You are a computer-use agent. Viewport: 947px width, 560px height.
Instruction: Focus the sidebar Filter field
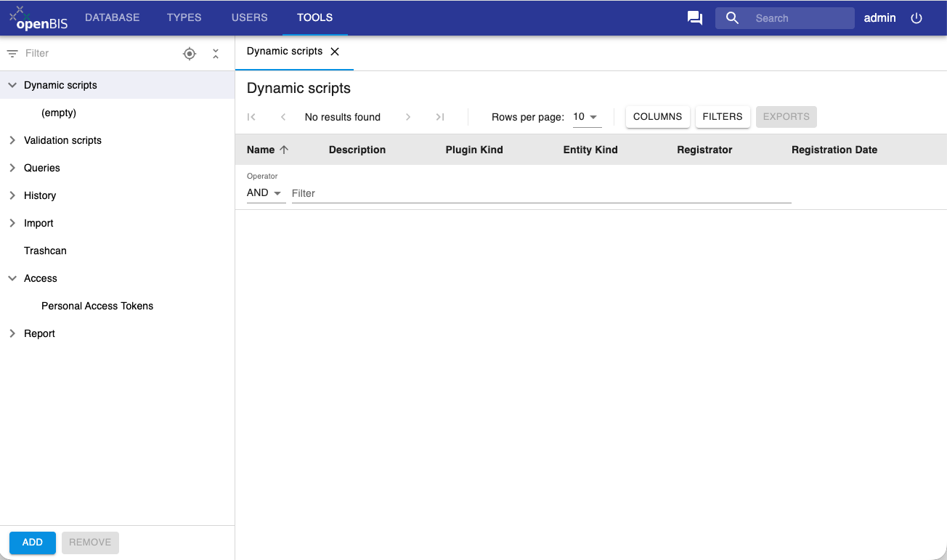[x=98, y=54]
